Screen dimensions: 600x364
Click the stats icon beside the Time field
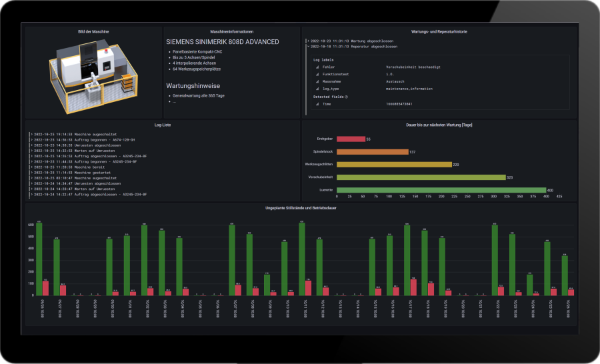317,104
